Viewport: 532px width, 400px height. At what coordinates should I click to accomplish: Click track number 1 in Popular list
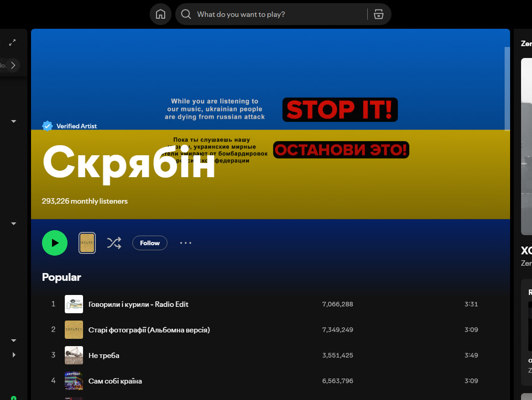tap(53, 304)
